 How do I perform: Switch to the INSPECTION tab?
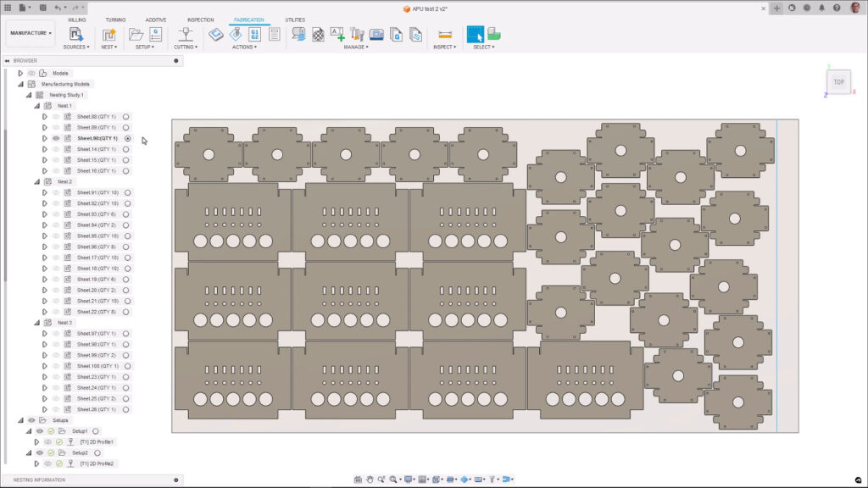[200, 19]
